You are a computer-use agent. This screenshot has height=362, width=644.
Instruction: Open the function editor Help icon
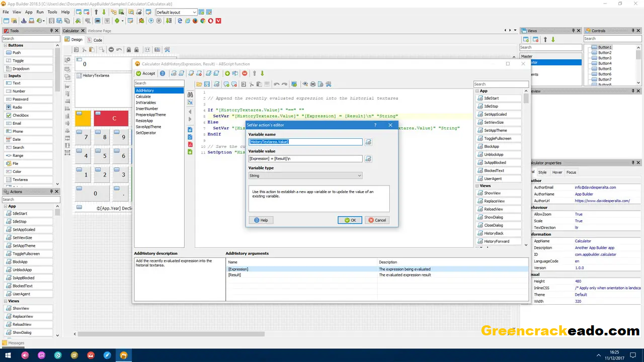point(163,73)
